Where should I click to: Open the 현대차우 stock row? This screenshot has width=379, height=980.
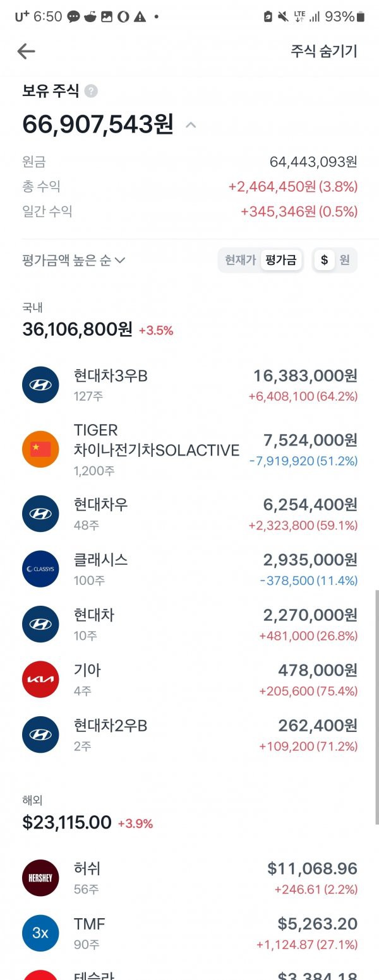tap(189, 514)
